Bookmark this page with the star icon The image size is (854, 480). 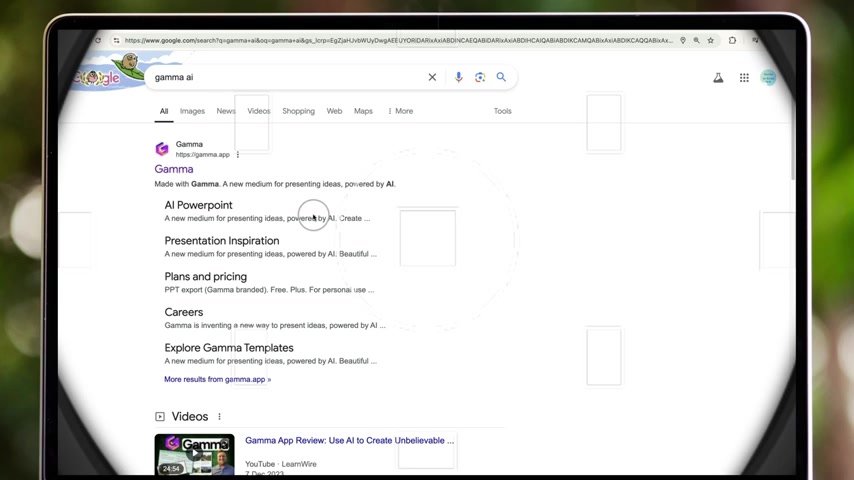(x=711, y=40)
